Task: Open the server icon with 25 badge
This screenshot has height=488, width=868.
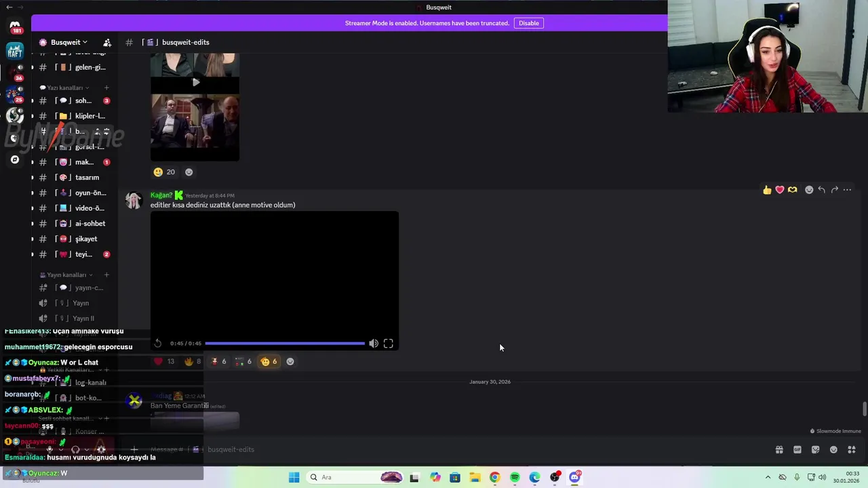Action: click(15, 94)
